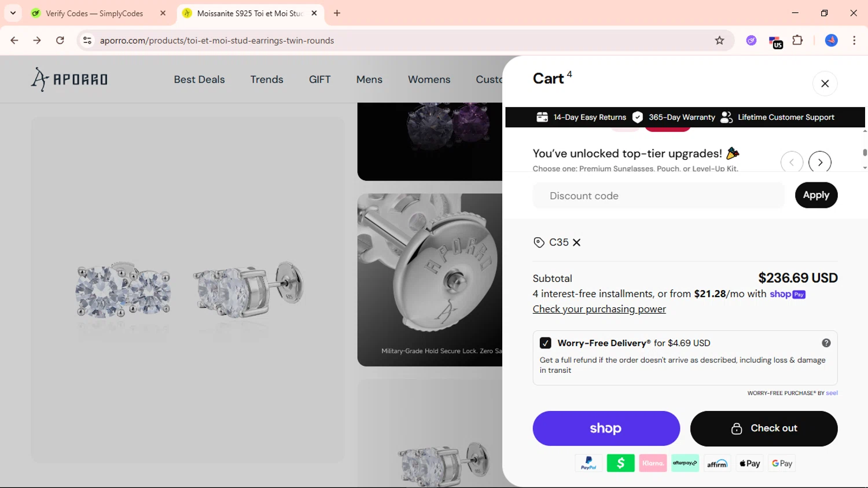Select Affirm payment icon

(718, 463)
